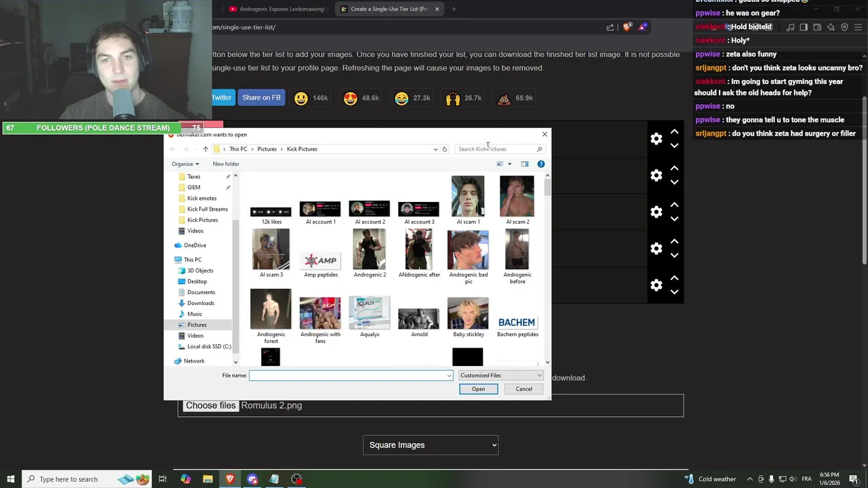Click the refresh icon beside address path
The height and width of the screenshot is (488, 868).
pyautogui.click(x=445, y=149)
